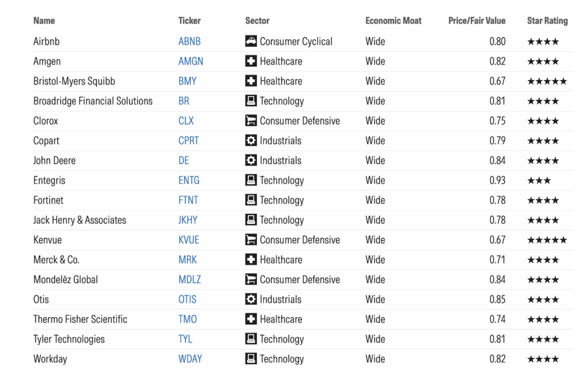Click the five-star rating for Bristol-Myers Squibb
Image resolution: width=588 pixels, height=374 pixels.
[547, 81]
